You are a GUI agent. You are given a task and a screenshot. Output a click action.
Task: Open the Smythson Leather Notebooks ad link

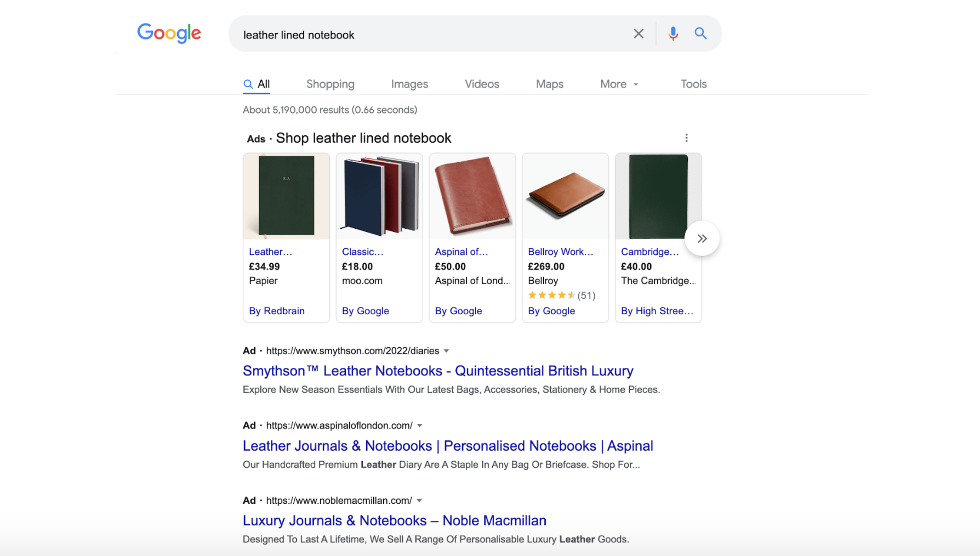pos(438,371)
